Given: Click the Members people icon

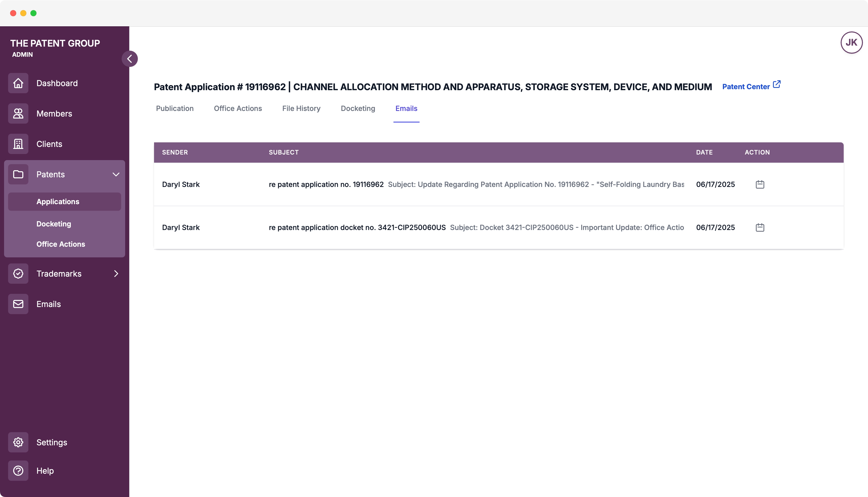Looking at the screenshot, I should (x=18, y=113).
